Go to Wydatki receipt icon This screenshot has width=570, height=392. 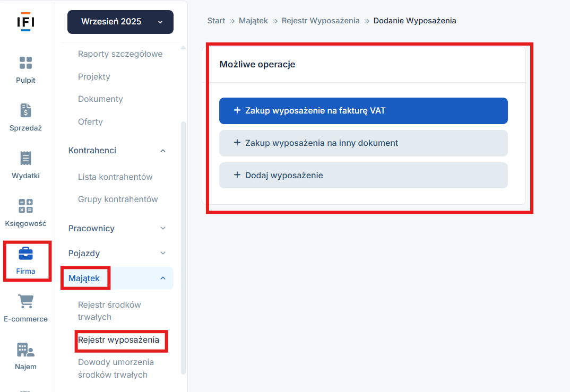click(x=25, y=158)
